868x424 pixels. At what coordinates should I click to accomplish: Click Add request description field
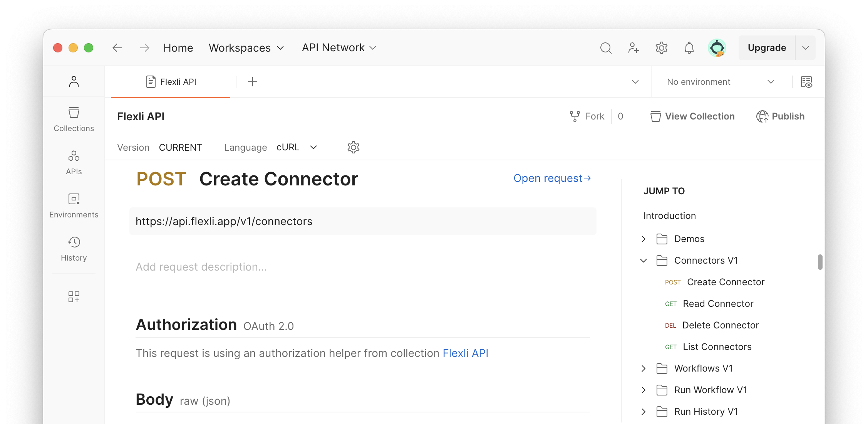(201, 267)
